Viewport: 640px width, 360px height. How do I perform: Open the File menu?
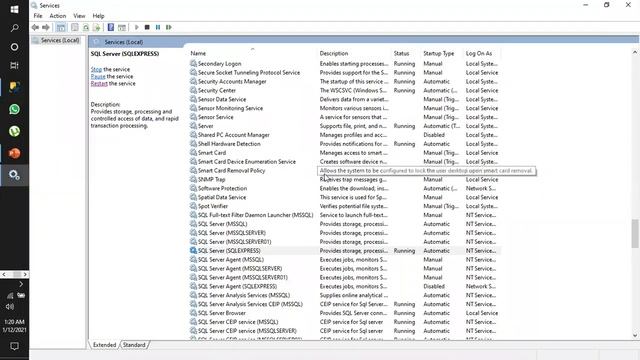38,16
